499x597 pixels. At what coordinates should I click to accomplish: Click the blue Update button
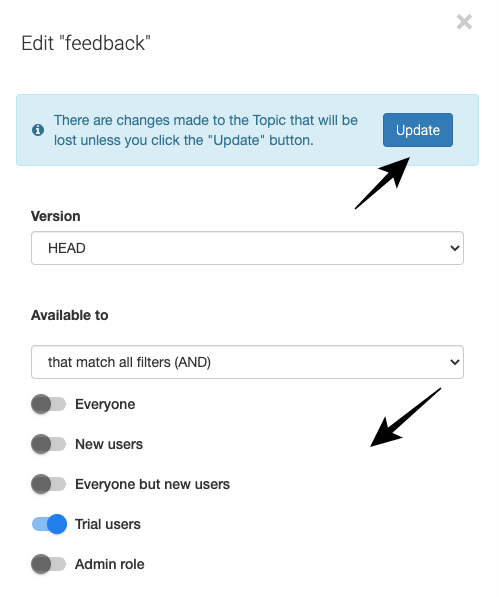click(x=418, y=130)
